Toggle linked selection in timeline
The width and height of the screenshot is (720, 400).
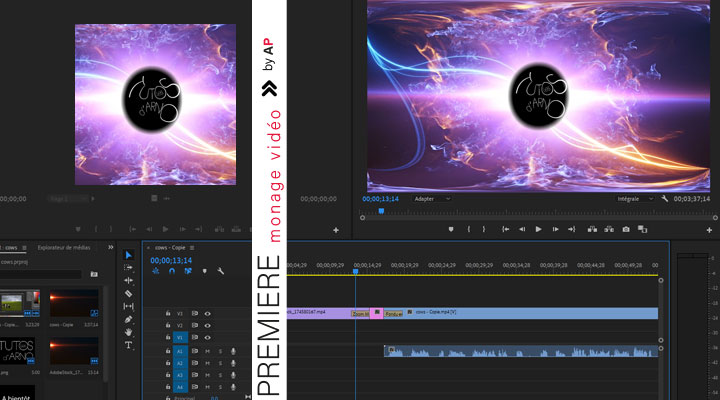[x=188, y=271]
